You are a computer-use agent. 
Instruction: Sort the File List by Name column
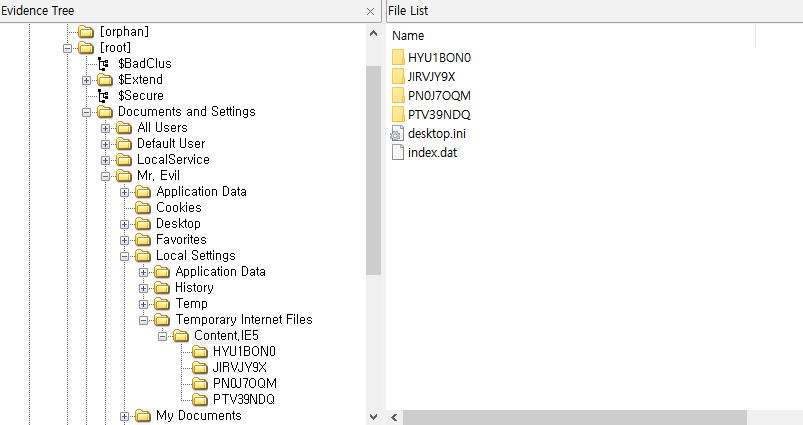tap(408, 36)
